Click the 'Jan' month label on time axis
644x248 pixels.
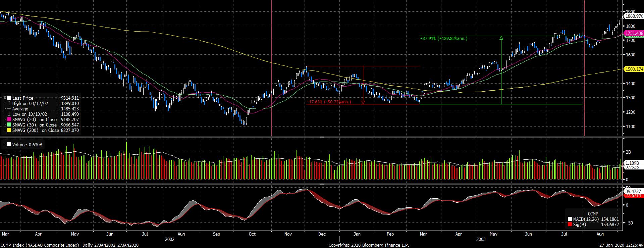point(357,234)
